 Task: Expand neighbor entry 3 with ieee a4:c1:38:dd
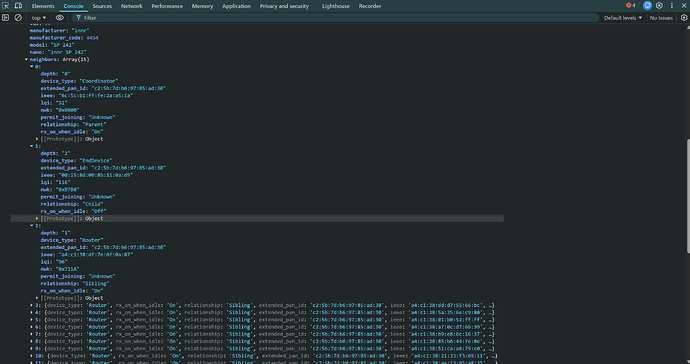point(32,305)
